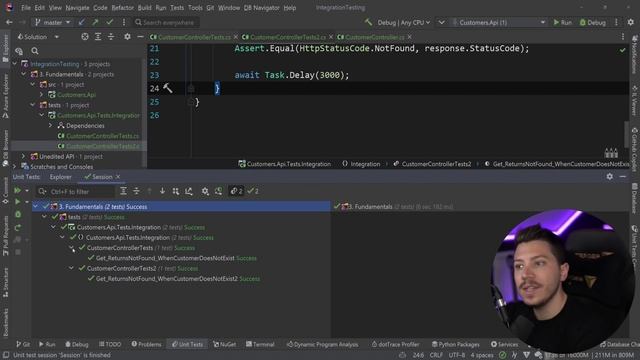The width and height of the screenshot is (640, 360).
Task: Open Solution panel options gear
Action: (127, 37)
